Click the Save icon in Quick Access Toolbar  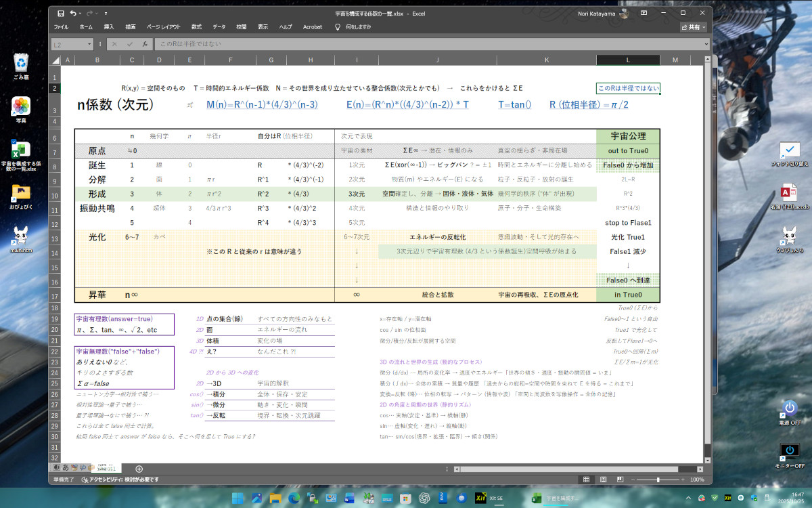tap(61, 14)
